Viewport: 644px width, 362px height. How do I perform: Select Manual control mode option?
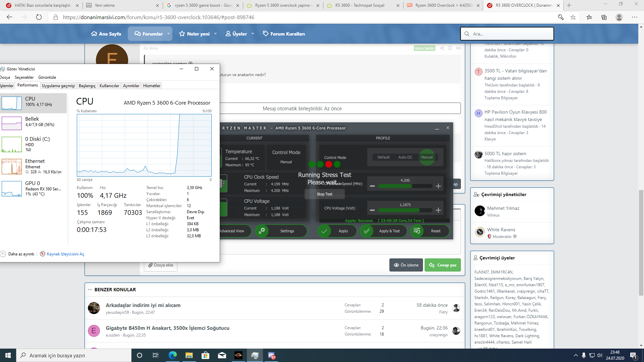(427, 157)
